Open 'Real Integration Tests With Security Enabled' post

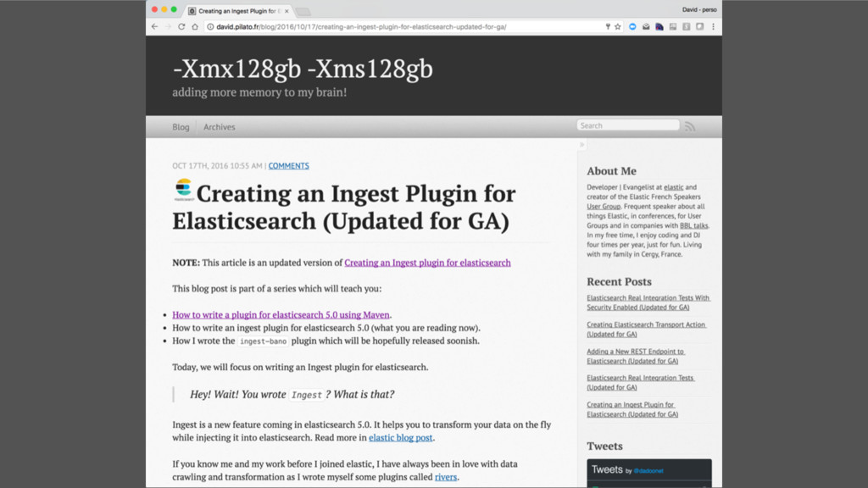[x=648, y=302]
